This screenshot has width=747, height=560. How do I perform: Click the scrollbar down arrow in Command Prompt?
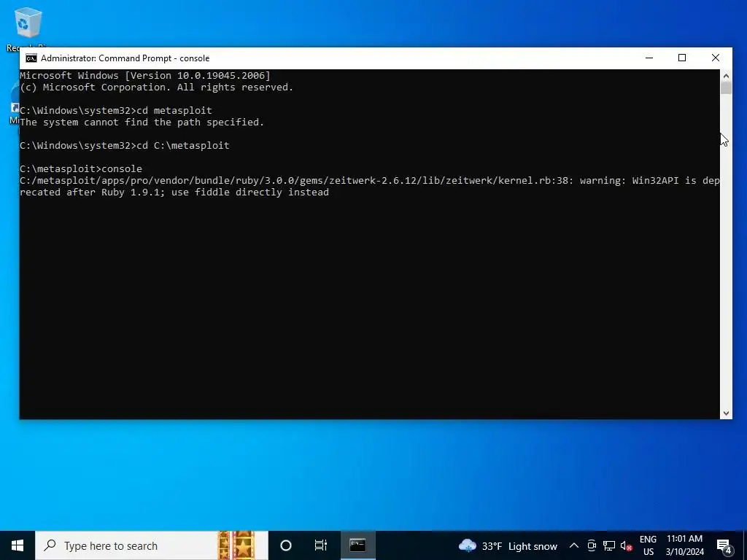pyautogui.click(x=726, y=413)
